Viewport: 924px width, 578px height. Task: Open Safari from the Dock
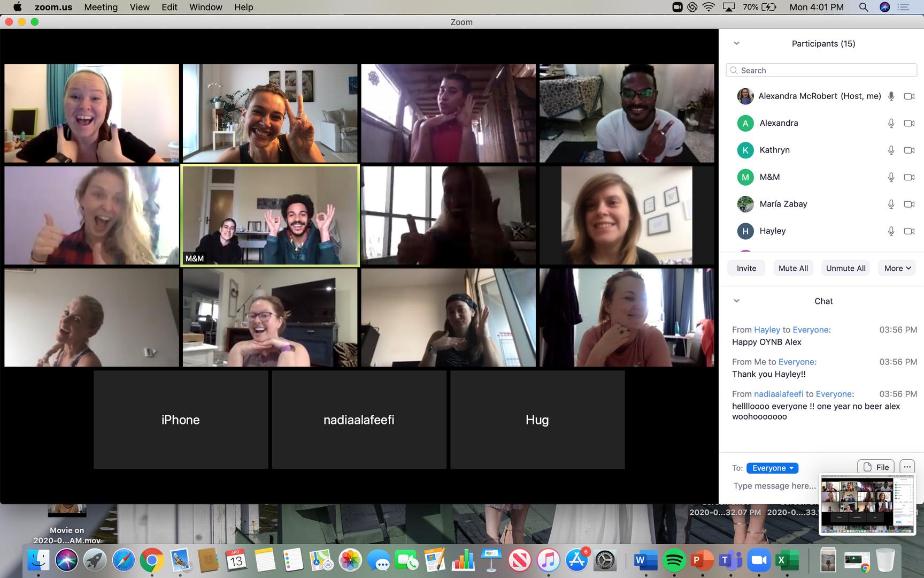pyautogui.click(x=124, y=560)
